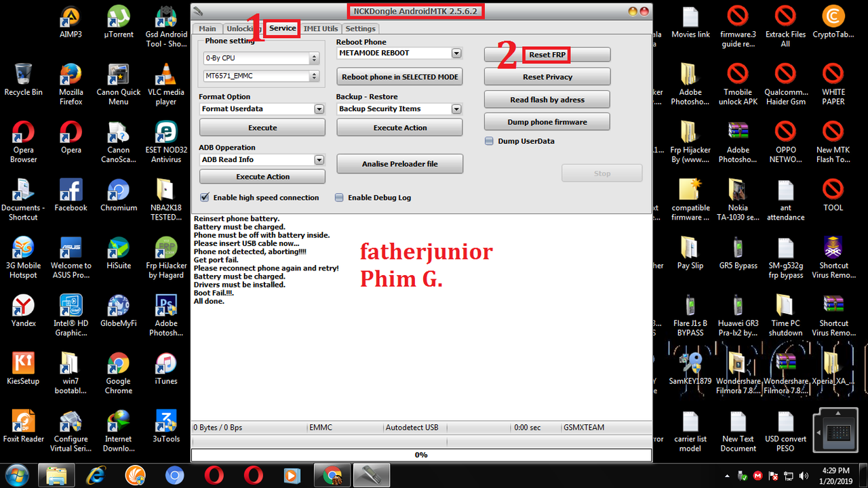Open the KiesSetup desktop icon
The height and width of the screenshot is (488, 868).
point(23,369)
